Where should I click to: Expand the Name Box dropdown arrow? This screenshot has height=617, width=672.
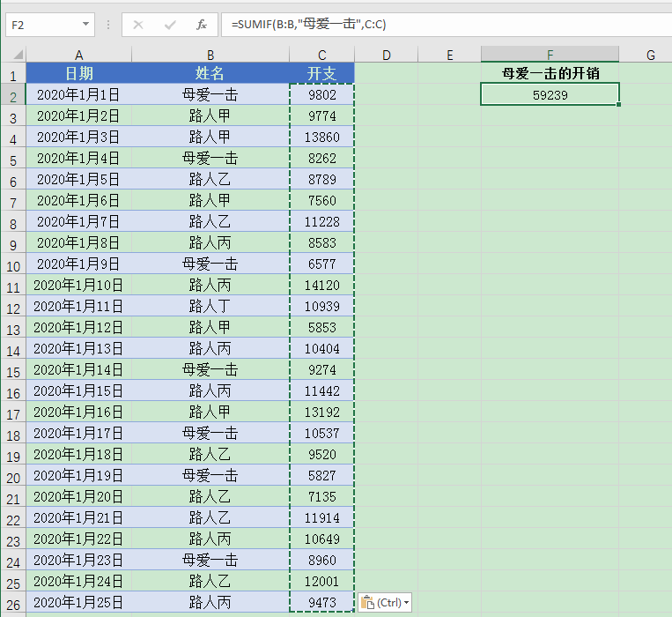85,24
